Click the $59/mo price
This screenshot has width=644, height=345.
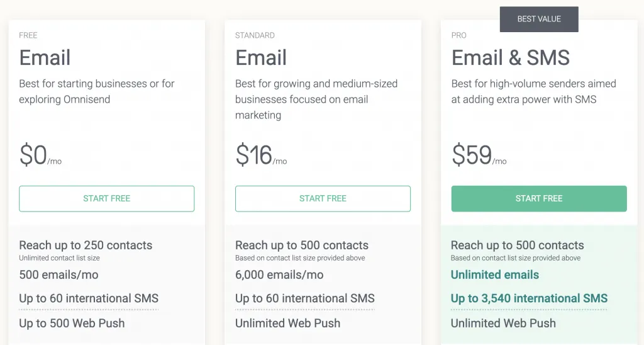click(478, 156)
